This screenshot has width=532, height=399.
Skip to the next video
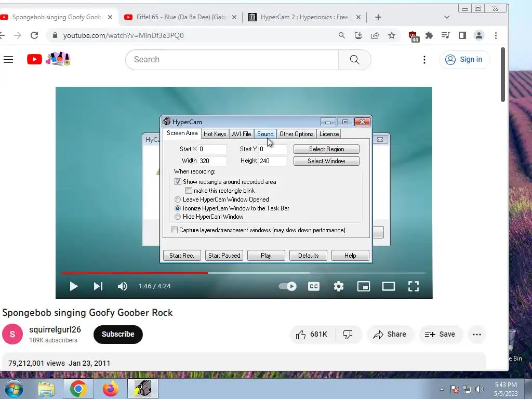click(98, 286)
